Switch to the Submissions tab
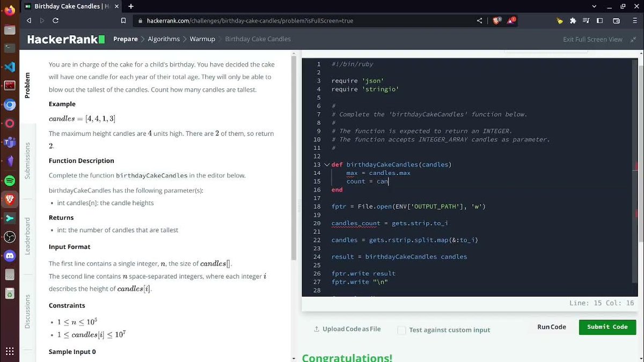 27,160
